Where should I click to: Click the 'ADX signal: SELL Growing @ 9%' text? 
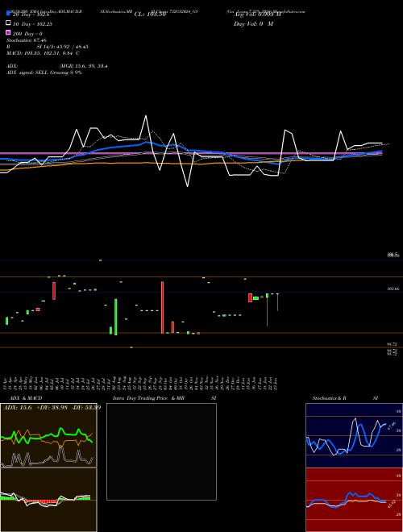pos(44,73)
